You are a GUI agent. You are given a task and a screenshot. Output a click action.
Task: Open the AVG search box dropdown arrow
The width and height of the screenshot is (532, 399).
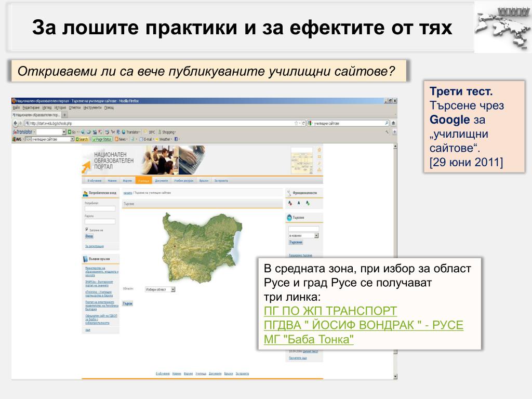coord(72,139)
